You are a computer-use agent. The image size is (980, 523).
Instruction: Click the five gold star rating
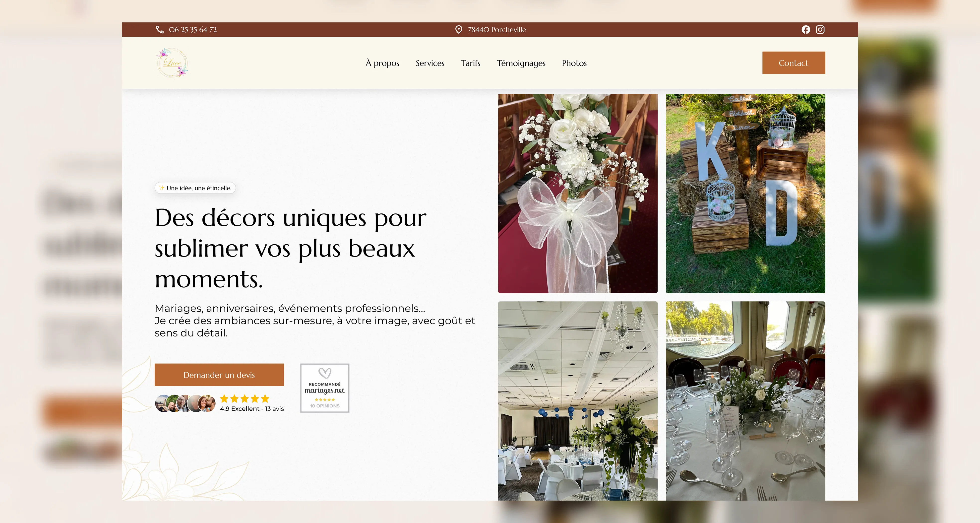(x=245, y=399)
